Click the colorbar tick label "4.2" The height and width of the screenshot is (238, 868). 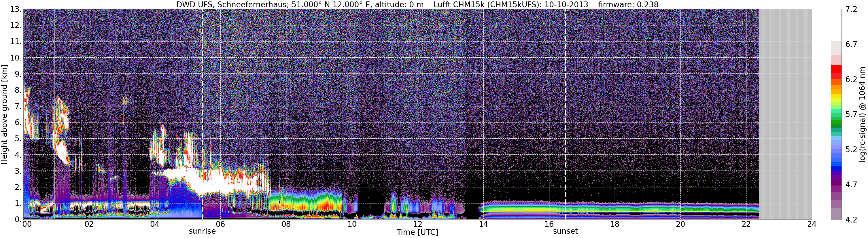pyautogui.click(x=851, y=220)
